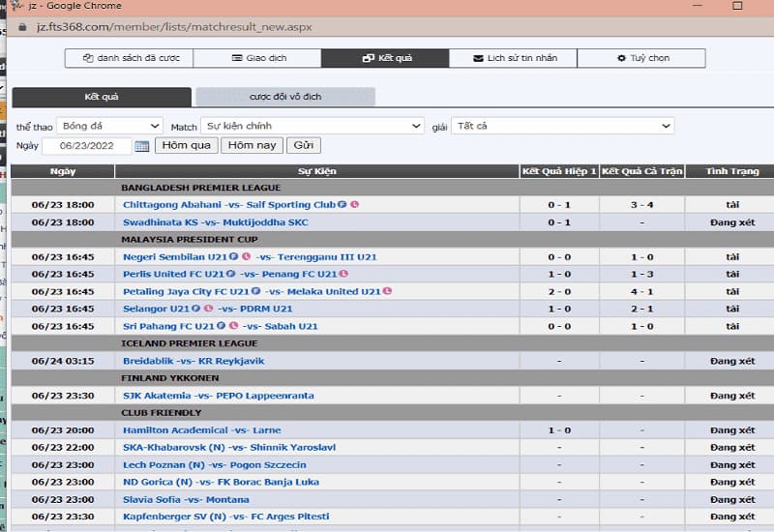Click 06/24 03:15 date cell
The image size is (774, 532).
click(63, 361)
